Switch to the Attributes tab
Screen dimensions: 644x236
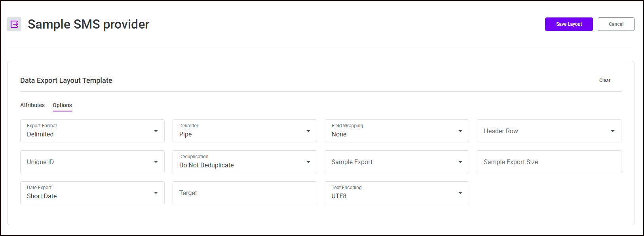click(32, 105)
